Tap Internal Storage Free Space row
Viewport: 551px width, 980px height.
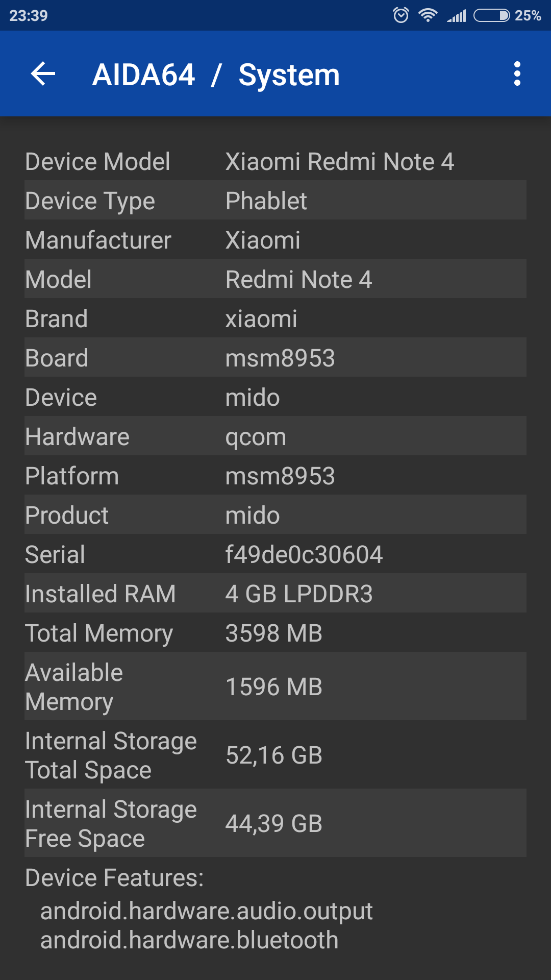[x=275, y=823]
